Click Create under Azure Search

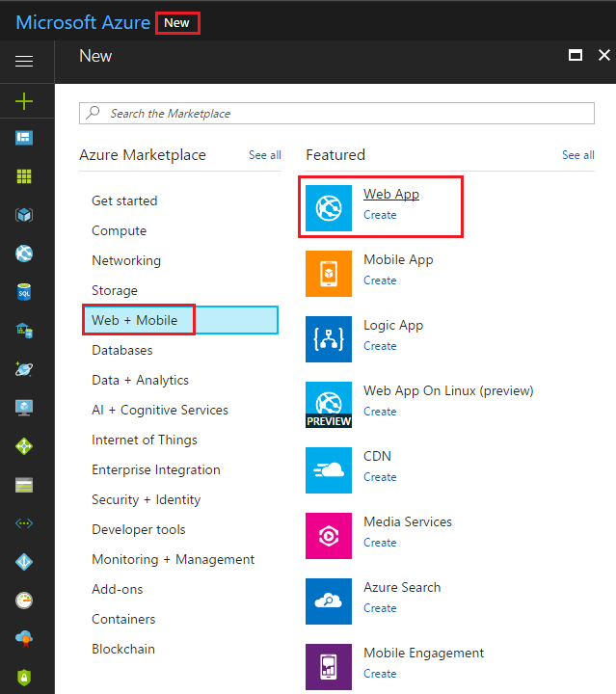click(380, 608)
